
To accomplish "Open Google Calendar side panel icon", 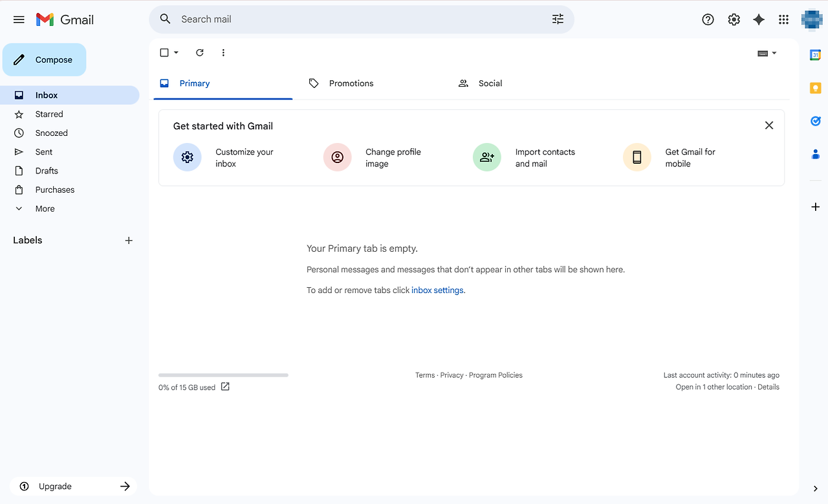I will [x=816, y=55].
